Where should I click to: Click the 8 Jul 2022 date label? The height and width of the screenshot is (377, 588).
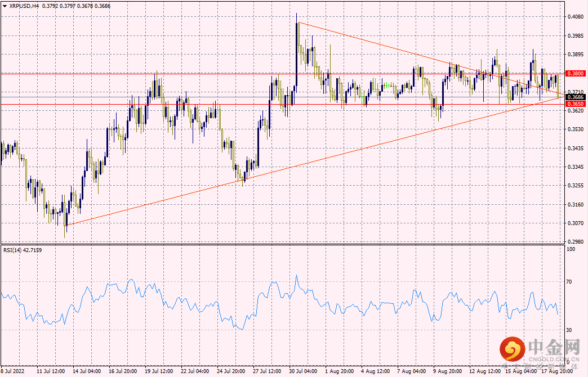pos(13,371)
